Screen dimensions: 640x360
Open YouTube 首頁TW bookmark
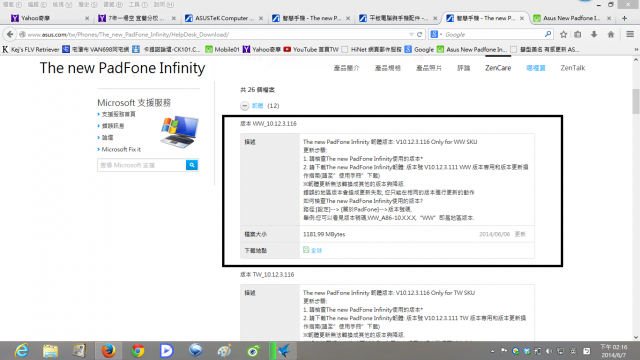click(311, 49)
